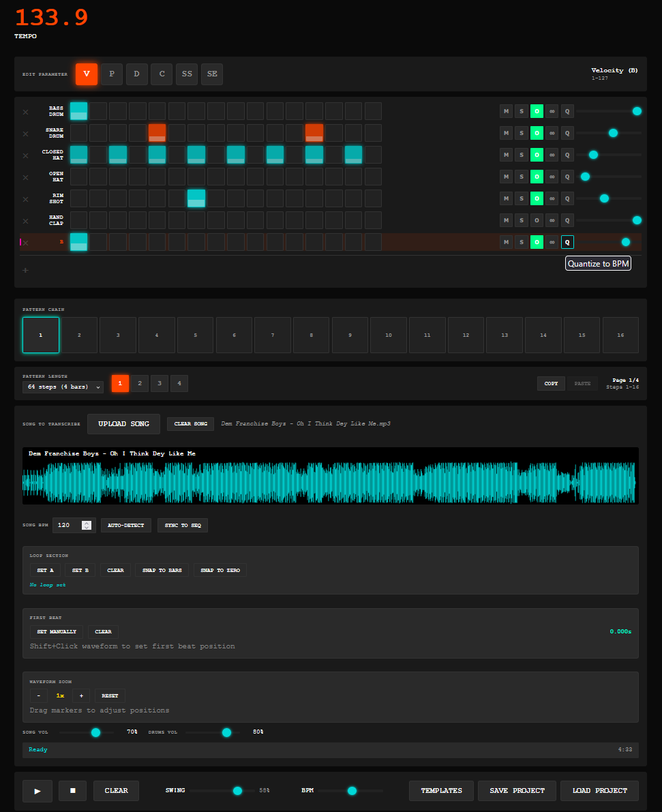Stop playback with the square stop button
Image resolution: width=662 pixels, height=812 pixels.
point(72,791)
